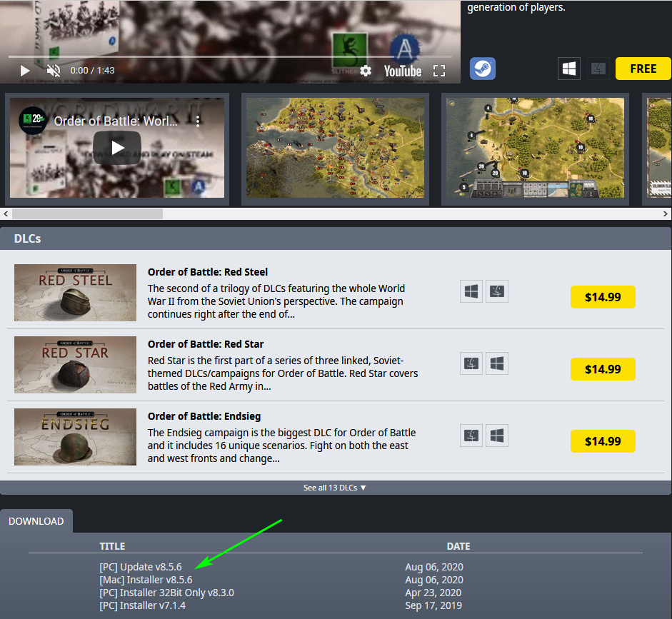Click the Endsieg description text
This screenshot has width=672, height=619.
coord(281,446)
